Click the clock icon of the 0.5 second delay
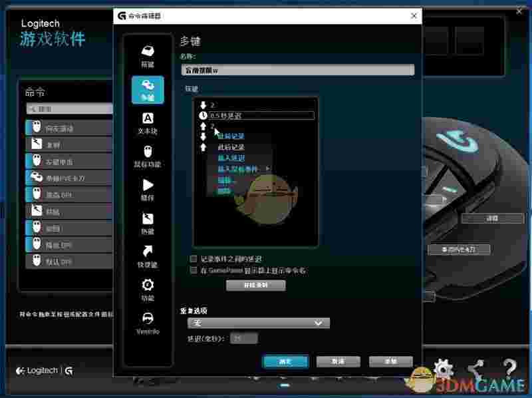Viewport: 532px width, 398px height. pyautogui.click(x=203, y=115)
